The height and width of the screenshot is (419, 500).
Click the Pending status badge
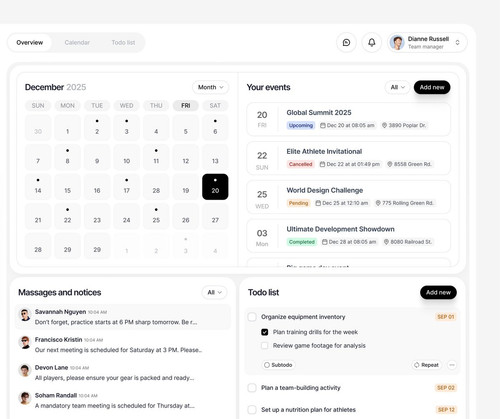pyautogui.click(x=298, y=203)
